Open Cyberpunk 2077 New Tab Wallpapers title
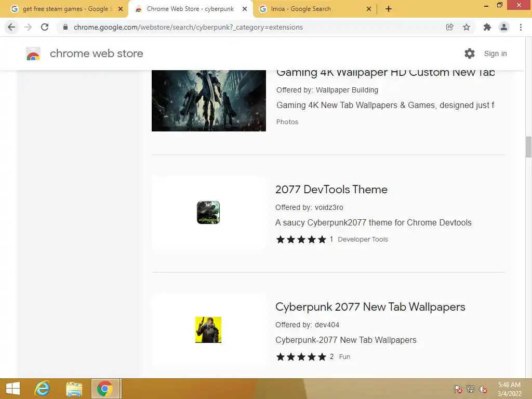The image size is (532, 399). (370, 307)
